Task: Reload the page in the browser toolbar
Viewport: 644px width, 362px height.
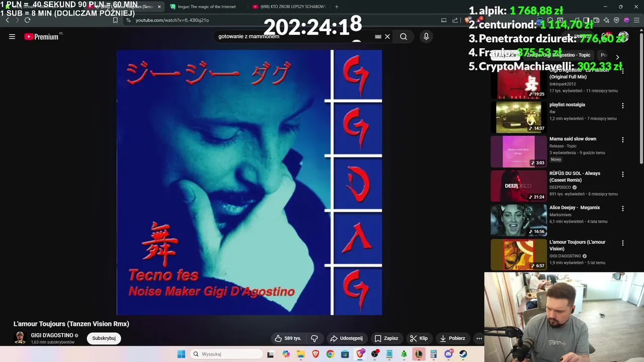Action: [27, 20]
